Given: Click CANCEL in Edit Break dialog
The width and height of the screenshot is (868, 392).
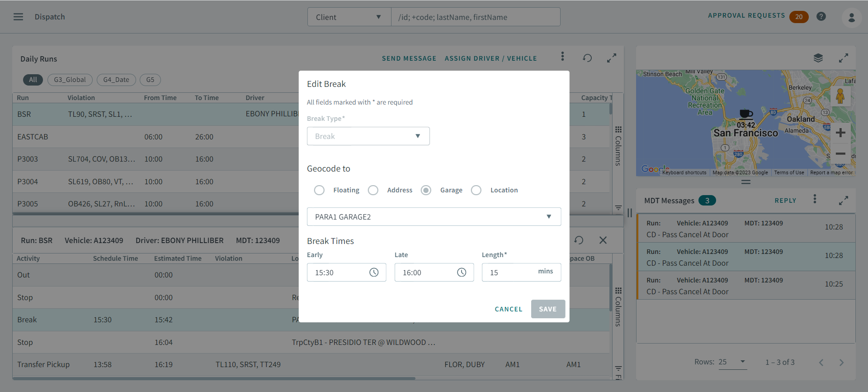Looking at the screenshot, I should tap(509, 309).
